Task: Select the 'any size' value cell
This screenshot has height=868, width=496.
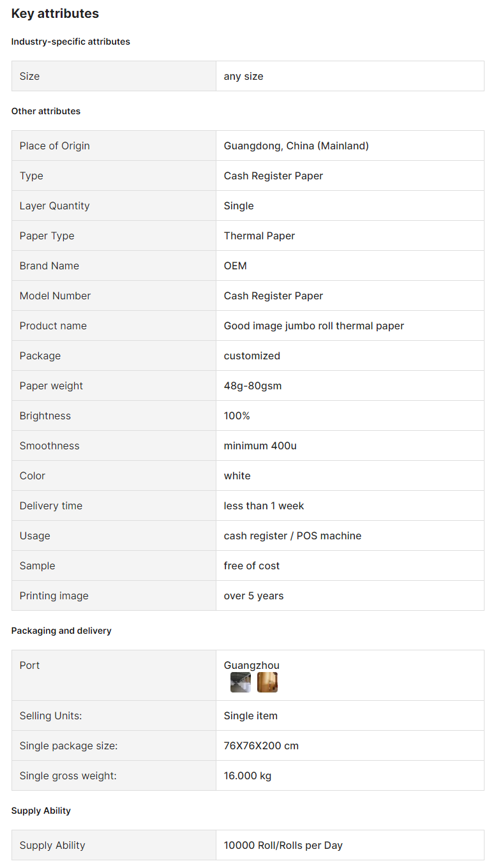Action: click(350, 76)
